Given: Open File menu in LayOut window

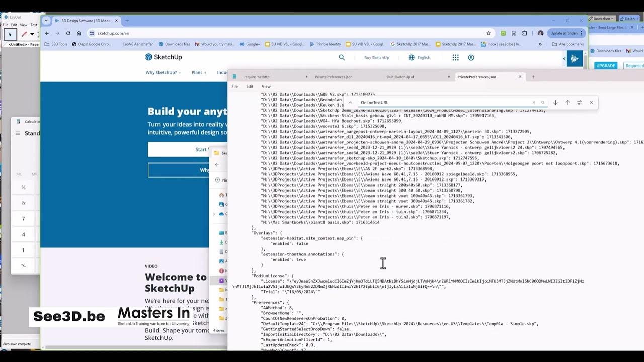Looking at the screenshot, I should (x=6, y=25).
